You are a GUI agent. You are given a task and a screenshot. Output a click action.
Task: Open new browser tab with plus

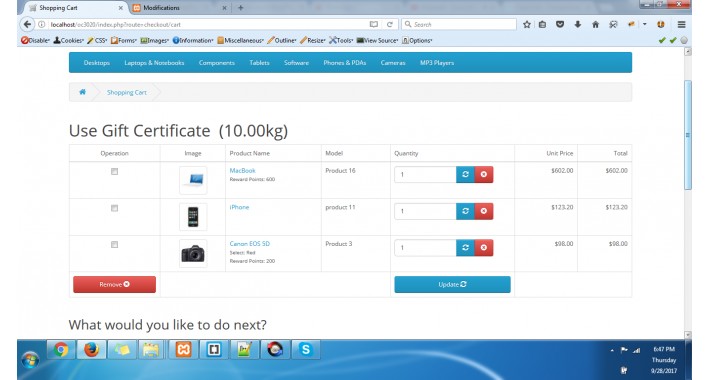tap(240, 8)
